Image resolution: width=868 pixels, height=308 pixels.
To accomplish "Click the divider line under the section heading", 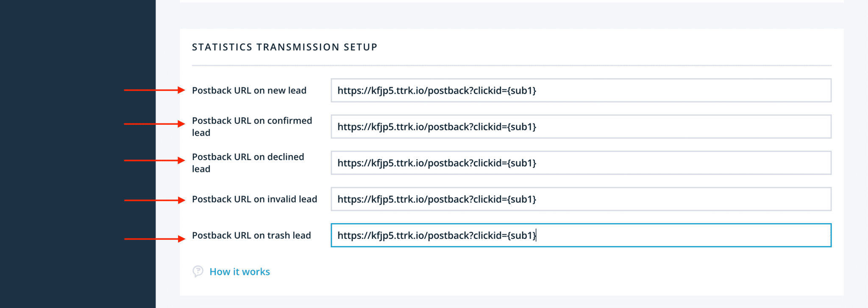I will tap(509, 65).
